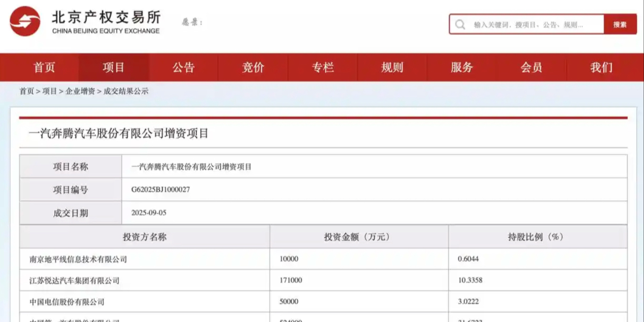
Task: Click the 北京产权交易所 title text
Action: pos(106,17)
